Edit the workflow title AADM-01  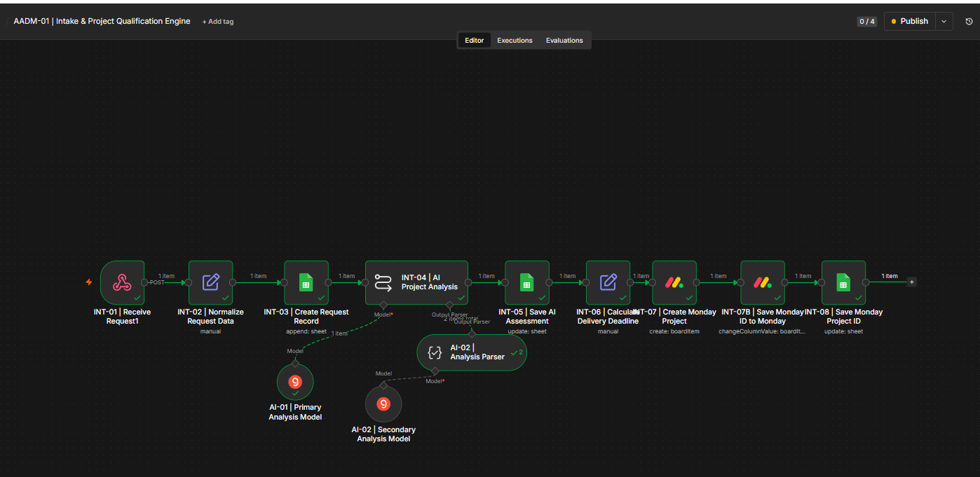click(x=102, y=21)
